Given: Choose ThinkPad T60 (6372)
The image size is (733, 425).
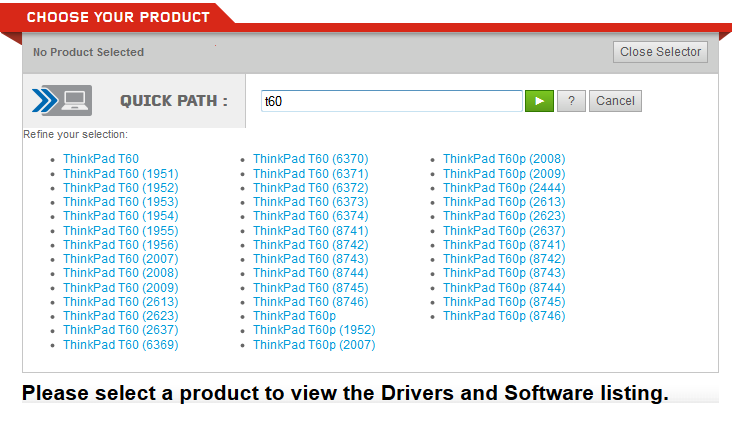Looking at the screenshot, I should [x=311, y=188].
